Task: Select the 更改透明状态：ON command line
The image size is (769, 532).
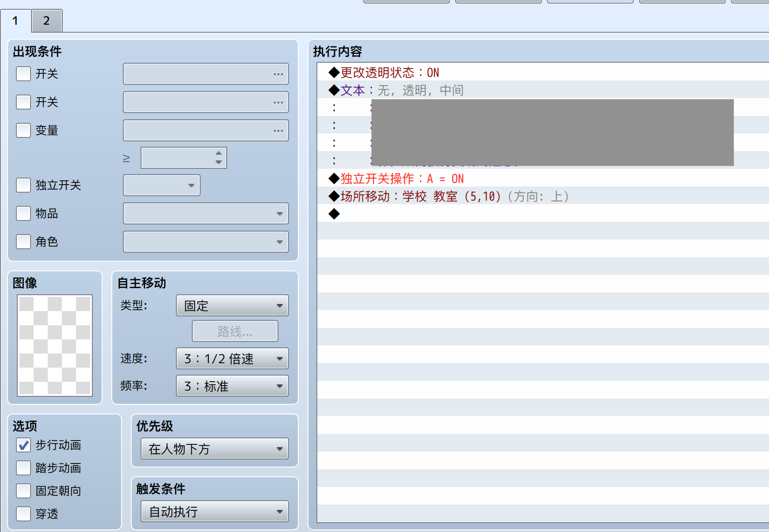Action: tap(543, 72)
